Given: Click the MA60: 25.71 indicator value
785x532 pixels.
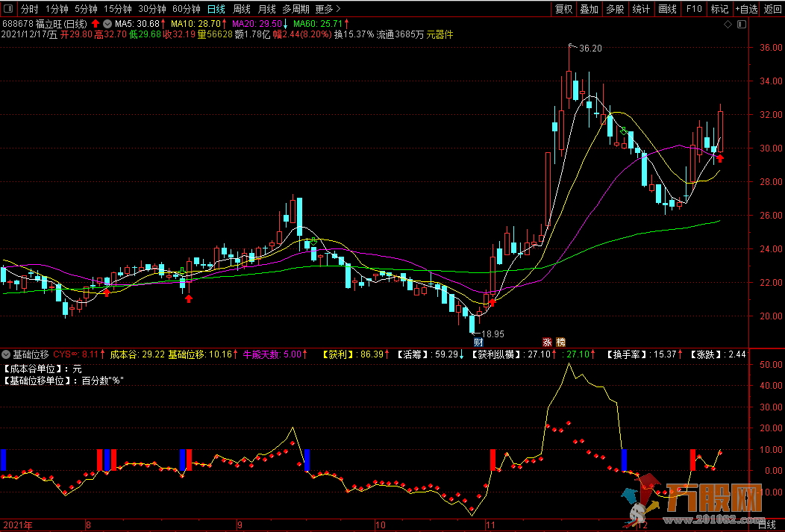Looking at the screenshot, I should coord(318,24).
